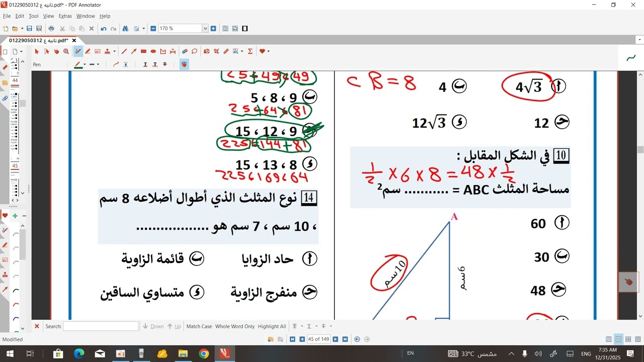The image size is (644, 362).
Task: Select the Arrow drawing tool
Action: click(x=134, y=51)
